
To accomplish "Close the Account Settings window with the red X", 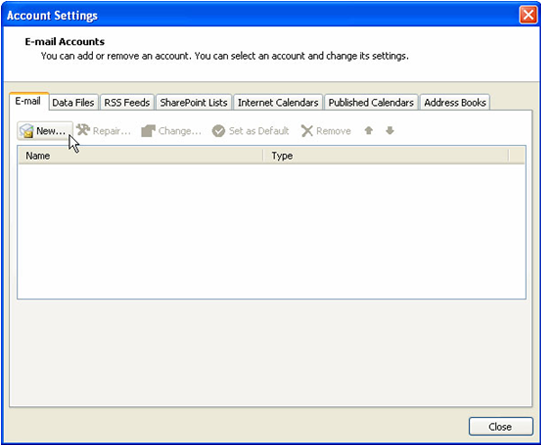I will pos(528,15).
